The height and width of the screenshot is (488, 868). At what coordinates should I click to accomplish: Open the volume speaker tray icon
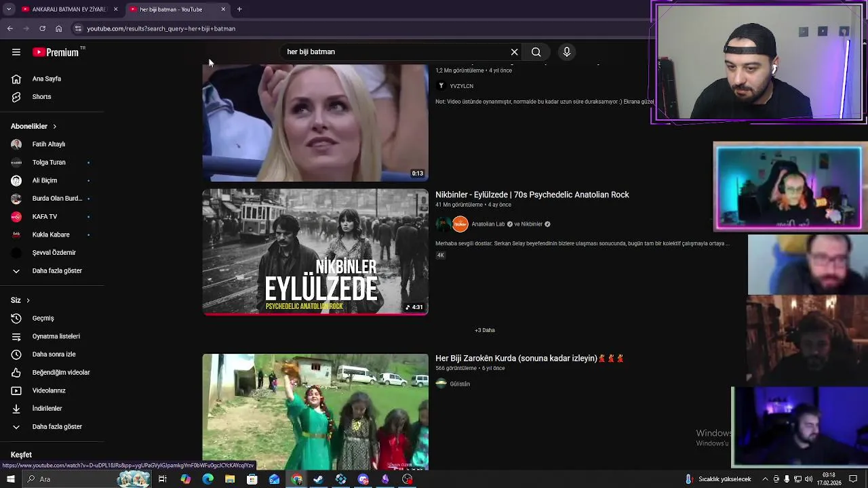[809, 479]
